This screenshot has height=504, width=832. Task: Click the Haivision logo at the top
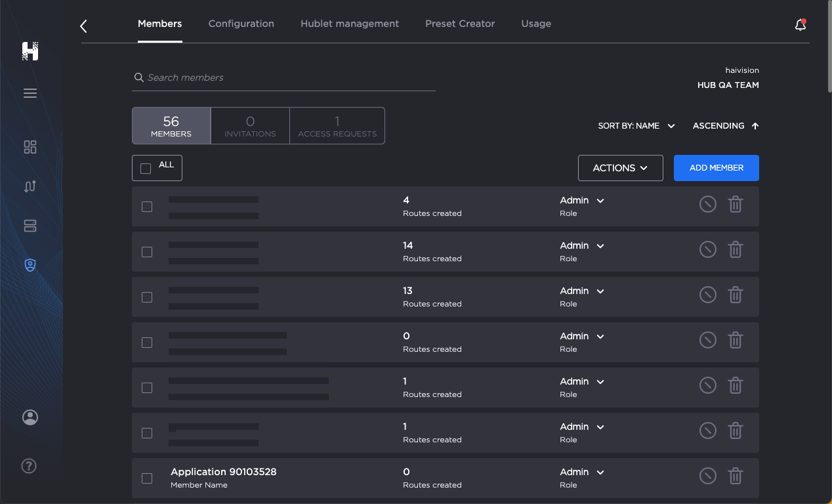point(30,51)
